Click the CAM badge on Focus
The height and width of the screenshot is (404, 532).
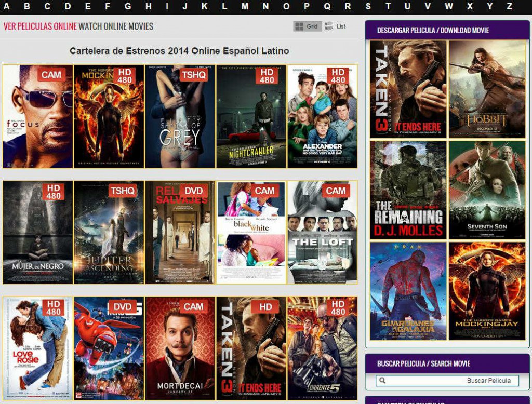click(x=51, y=75)
